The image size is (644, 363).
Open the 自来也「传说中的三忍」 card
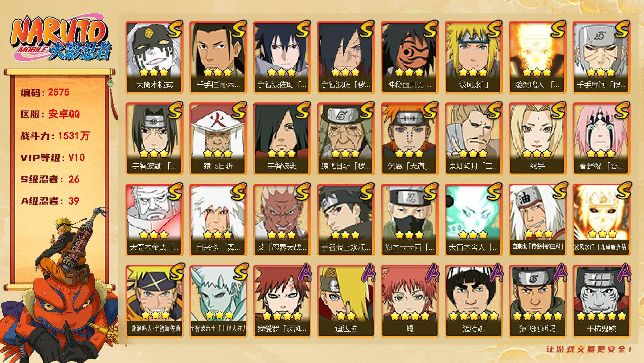pyautogui.click(x=537, y=220)
